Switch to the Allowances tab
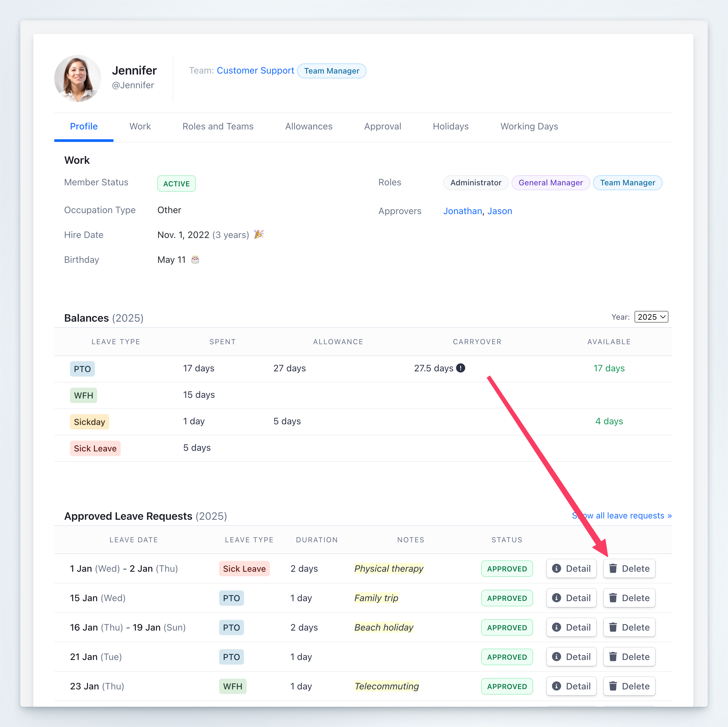The height and width of the screenshot is (727, 728). coord(309,126)
